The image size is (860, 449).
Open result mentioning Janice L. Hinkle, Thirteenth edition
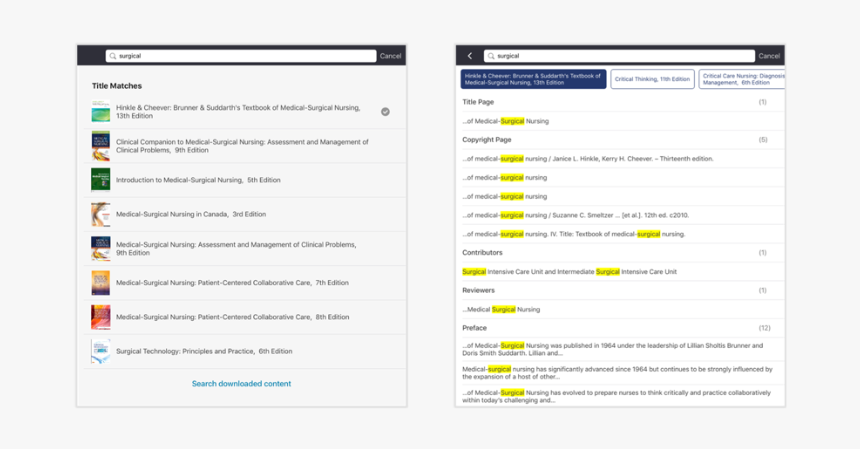click(x=588, y=159)
